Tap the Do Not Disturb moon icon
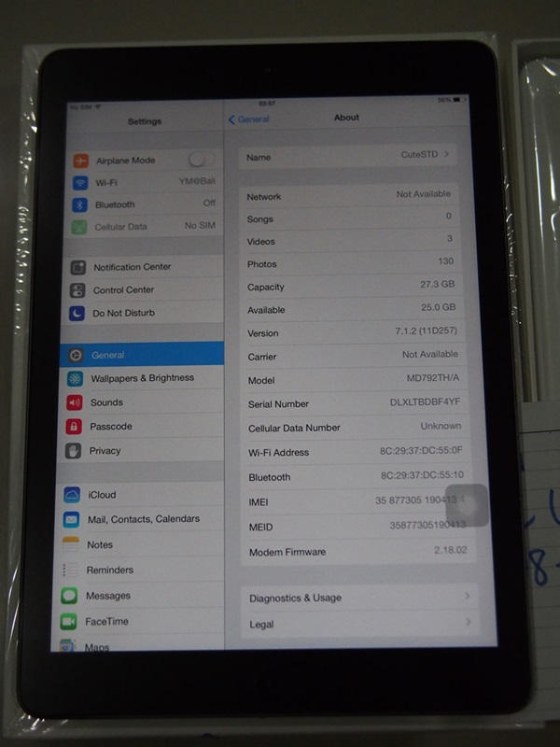Screen dimensions: 560x747 click(77, 313)
